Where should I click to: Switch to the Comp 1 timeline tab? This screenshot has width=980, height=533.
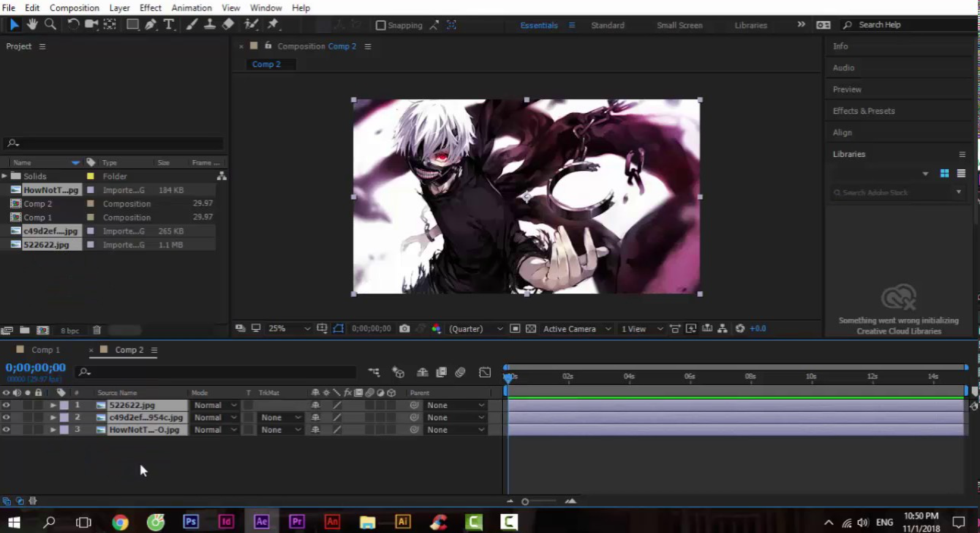(x=45, y=350)
